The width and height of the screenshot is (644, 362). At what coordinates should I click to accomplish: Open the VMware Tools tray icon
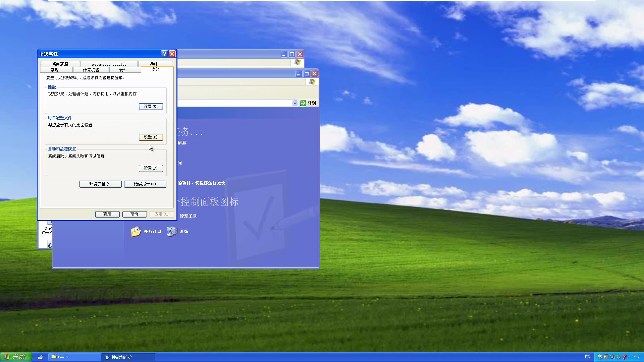coord(606,357)
